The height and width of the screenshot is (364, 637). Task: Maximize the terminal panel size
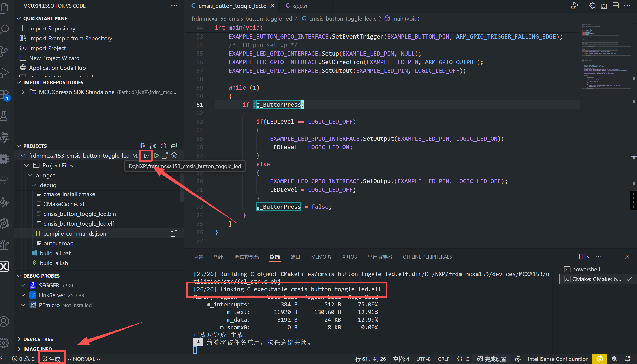[x=616, y=257]
